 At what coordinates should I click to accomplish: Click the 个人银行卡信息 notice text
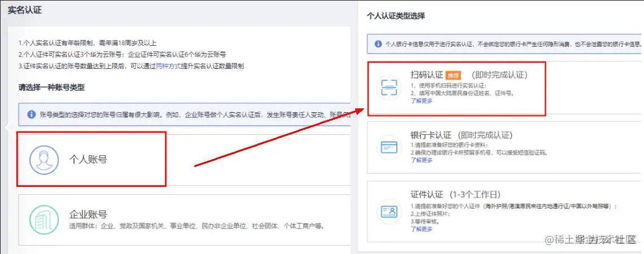(x=513, y=43)
